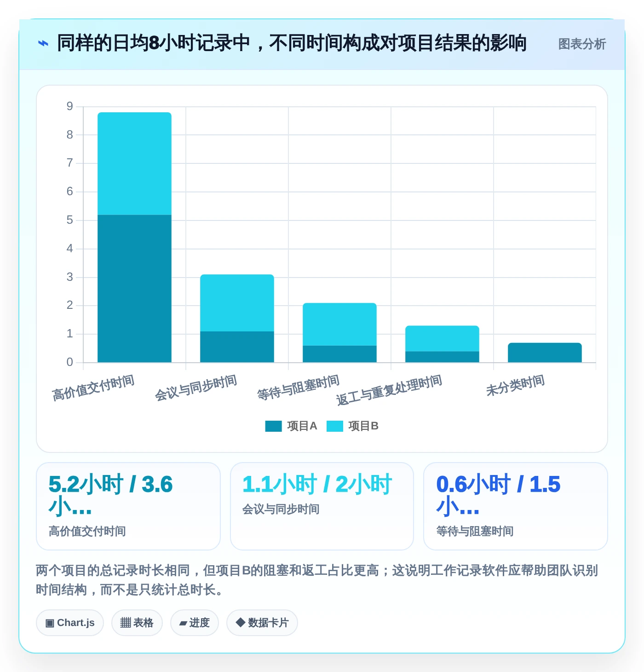Viewport: 644px width, 672px height.
Task: Click the grid icon in 表格 chip
Action: (x=126, y=623)
